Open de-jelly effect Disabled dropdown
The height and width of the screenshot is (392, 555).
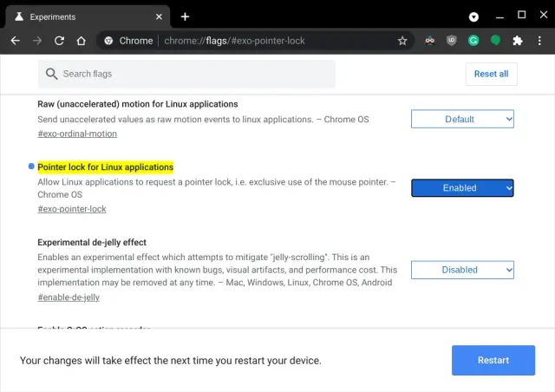click(462, 270)
